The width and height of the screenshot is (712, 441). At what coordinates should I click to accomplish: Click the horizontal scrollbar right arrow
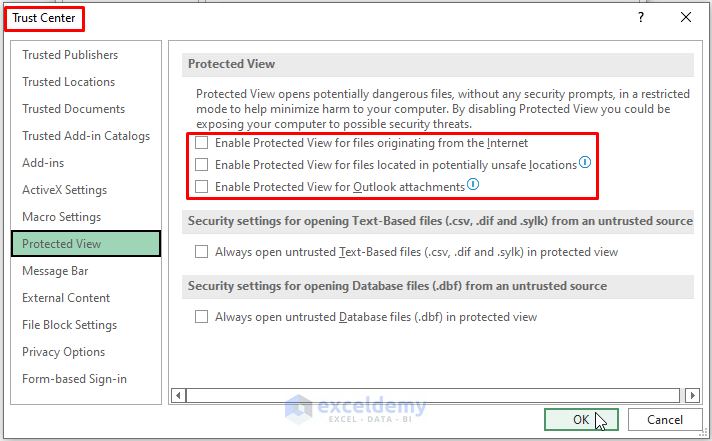[684, 396]
